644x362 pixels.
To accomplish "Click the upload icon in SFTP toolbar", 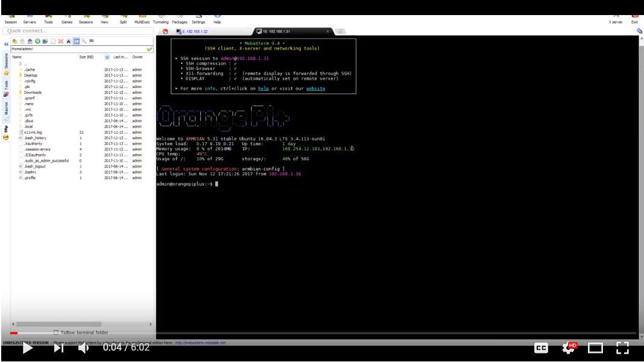I will click(30, 41).
